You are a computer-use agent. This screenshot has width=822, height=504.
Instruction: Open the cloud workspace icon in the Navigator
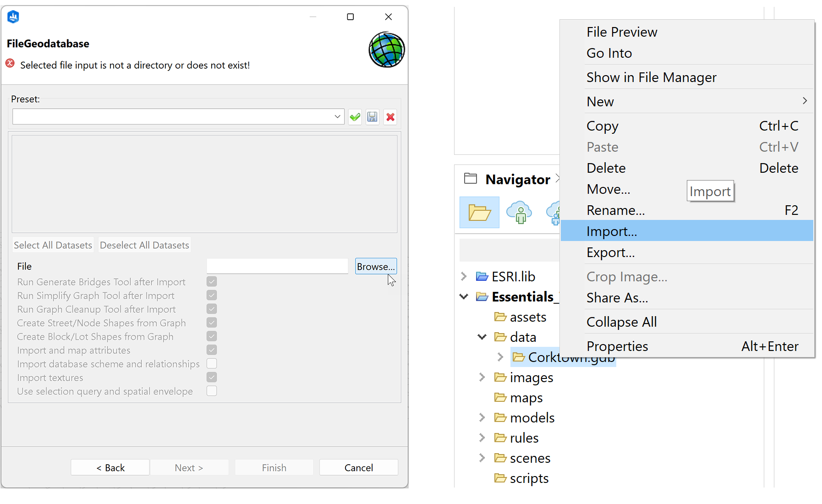519,212
